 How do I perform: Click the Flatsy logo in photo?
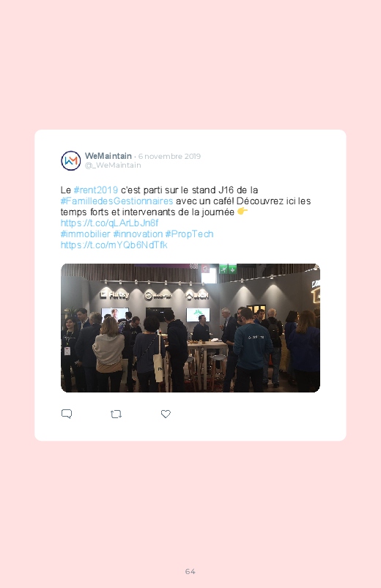coord(114,295)
